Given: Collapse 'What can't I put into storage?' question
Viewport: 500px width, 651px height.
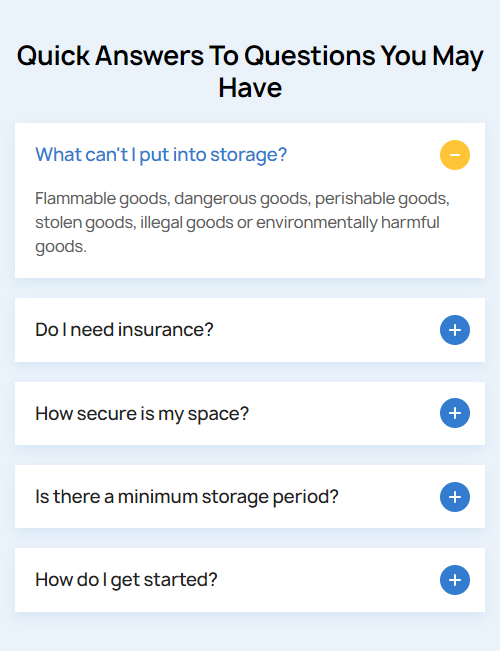Looking at the screenshot, I should [x=161, y=155].
